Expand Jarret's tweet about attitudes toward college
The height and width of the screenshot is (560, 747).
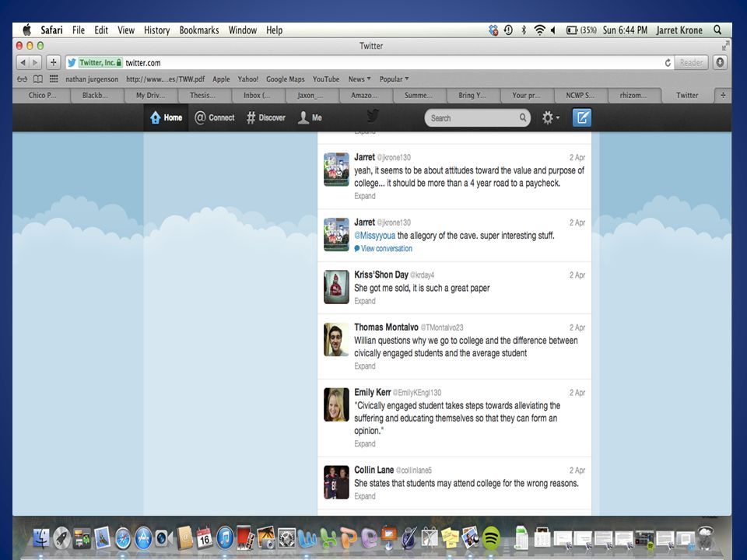click(x=364, y=196)
